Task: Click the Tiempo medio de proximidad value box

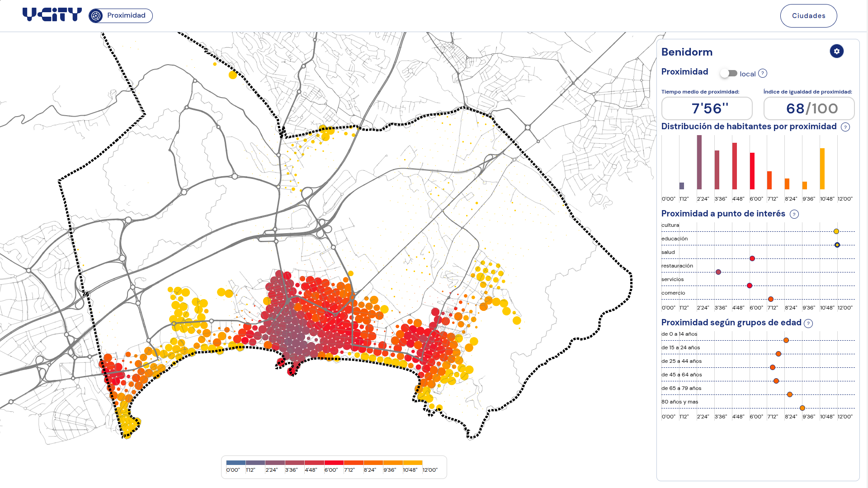Action: pos(707,108)
